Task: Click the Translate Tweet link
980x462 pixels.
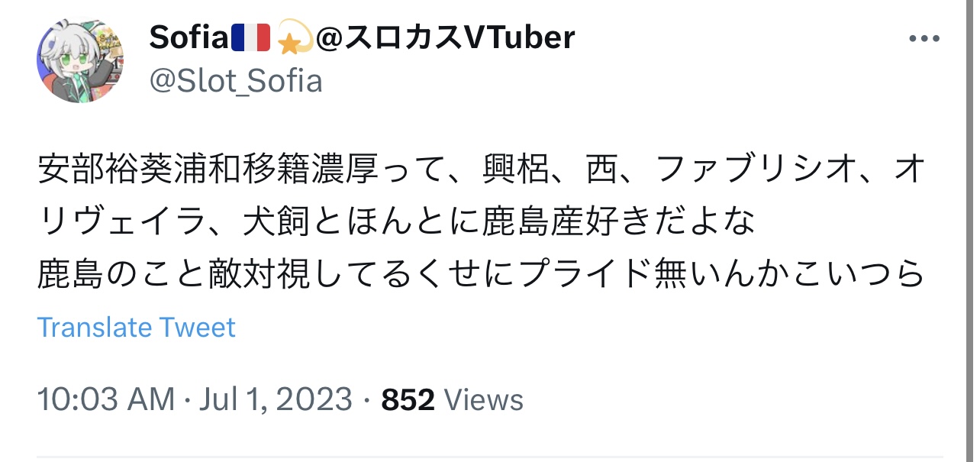Action: (136, 328)
